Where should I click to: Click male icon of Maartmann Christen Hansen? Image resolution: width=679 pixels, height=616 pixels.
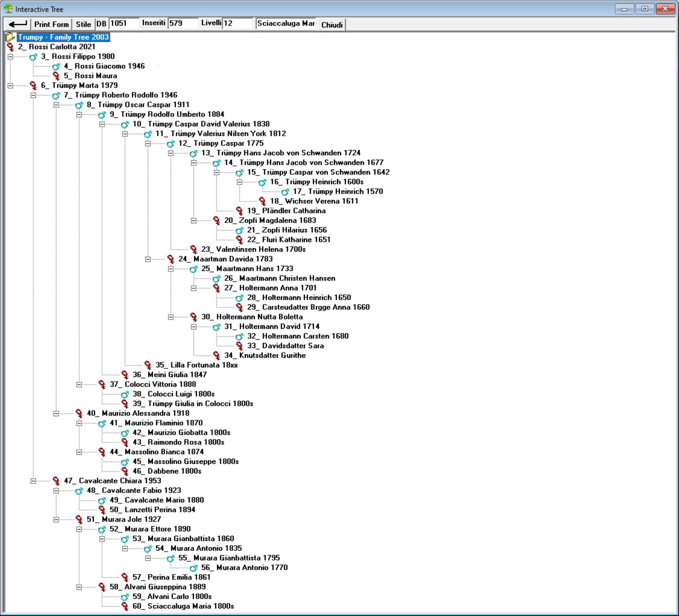(216, 279)
